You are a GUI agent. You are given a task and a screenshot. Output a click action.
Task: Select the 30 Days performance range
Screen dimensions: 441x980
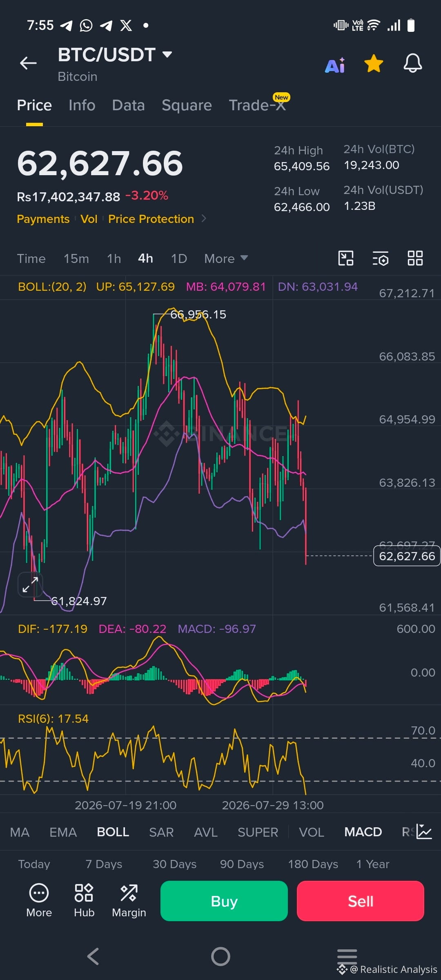coord(175,864)
